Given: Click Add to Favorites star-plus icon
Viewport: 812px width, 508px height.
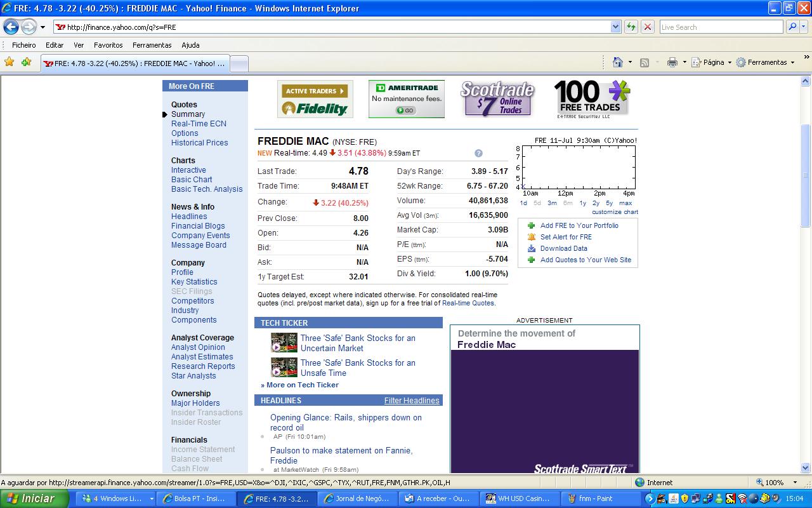Looking at the screenshot, I should point(26,62).
